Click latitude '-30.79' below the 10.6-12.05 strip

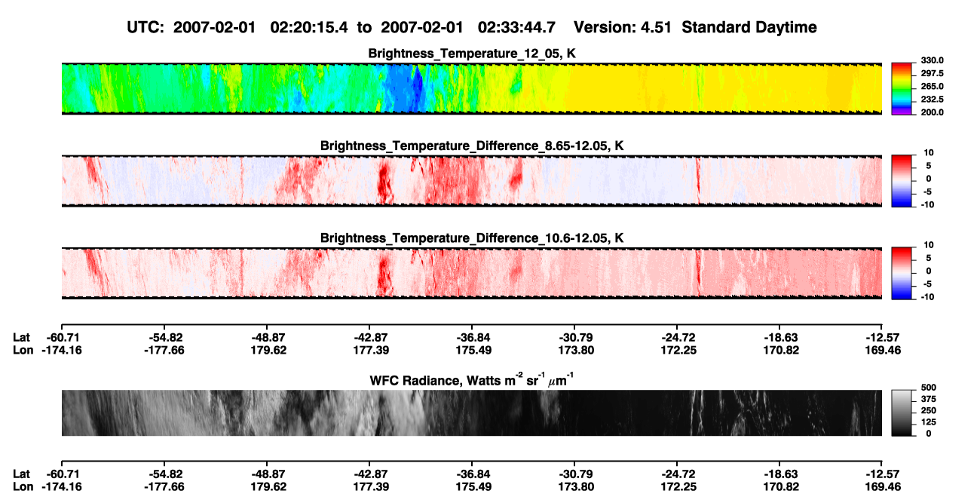(x=574, y=338)
